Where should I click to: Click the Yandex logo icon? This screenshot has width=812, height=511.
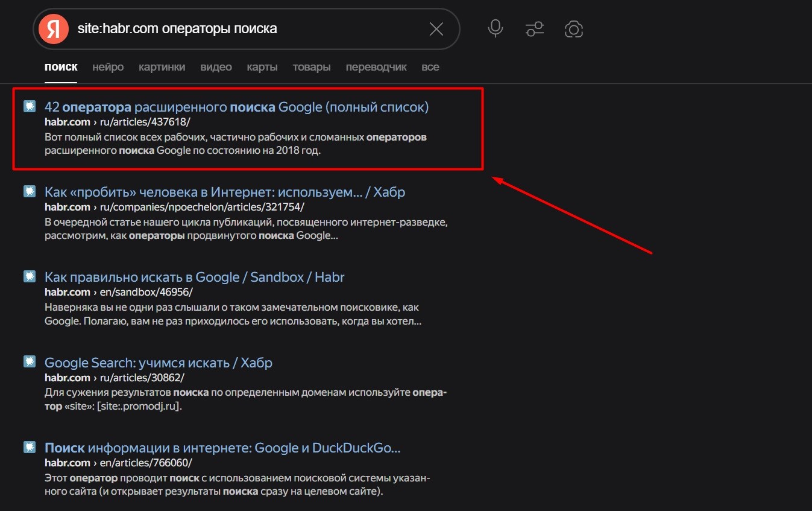54,29
